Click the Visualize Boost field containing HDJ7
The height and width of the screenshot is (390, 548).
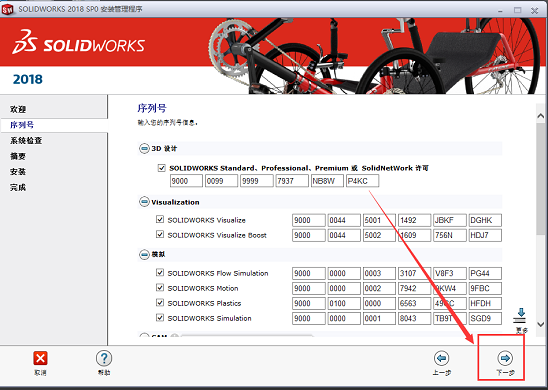(485, 235)
